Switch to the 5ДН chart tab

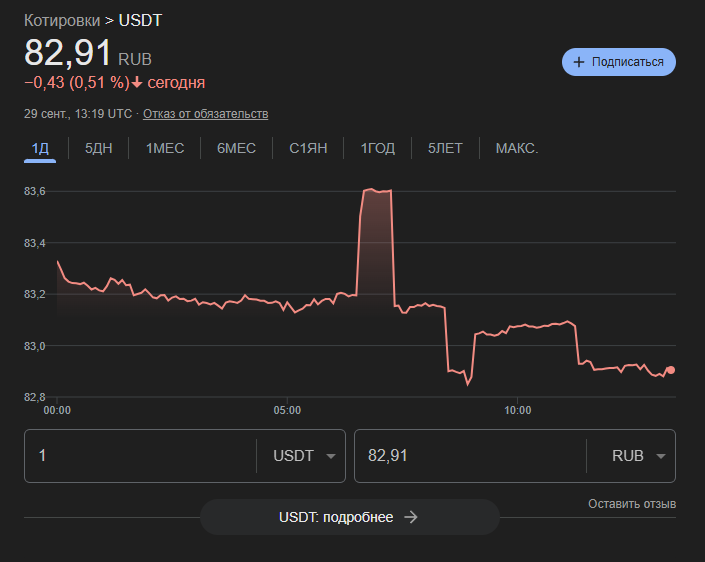point(99,148)
